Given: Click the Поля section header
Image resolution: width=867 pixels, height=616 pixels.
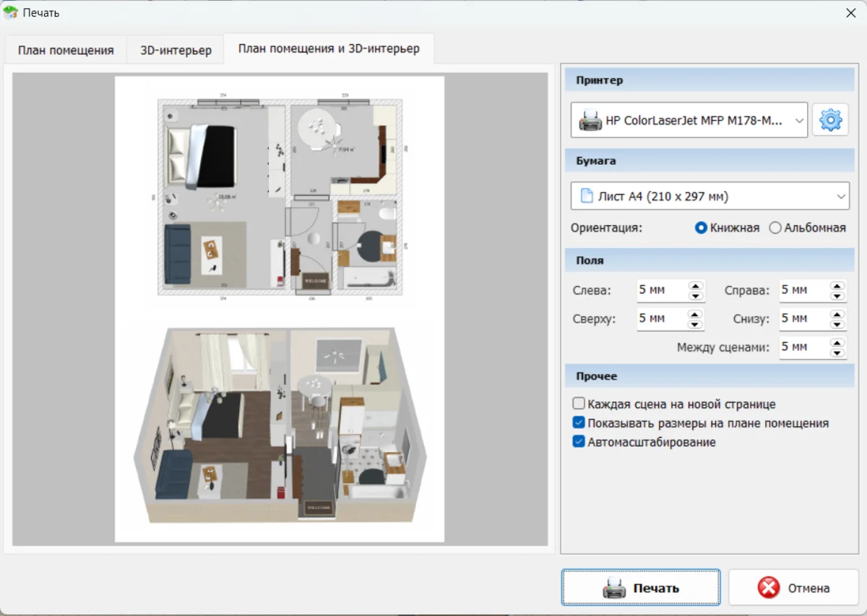Looking at the screenshot, I should 708,260.
